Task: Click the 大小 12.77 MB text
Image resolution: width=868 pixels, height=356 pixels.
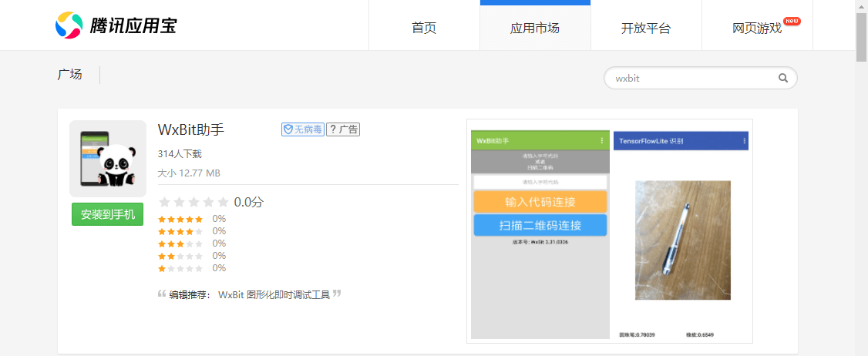Action: (x=189, y=173)
